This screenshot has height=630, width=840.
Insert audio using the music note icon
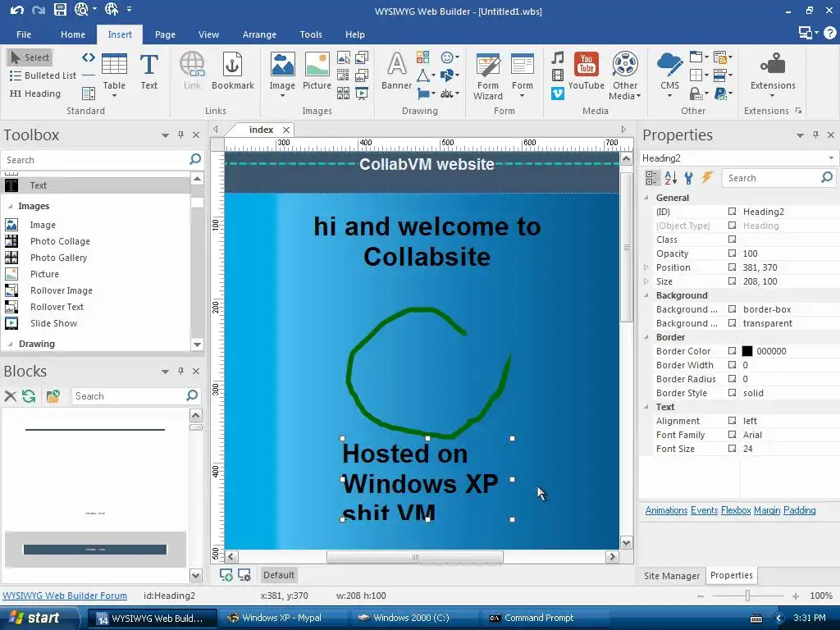(558, 57)
